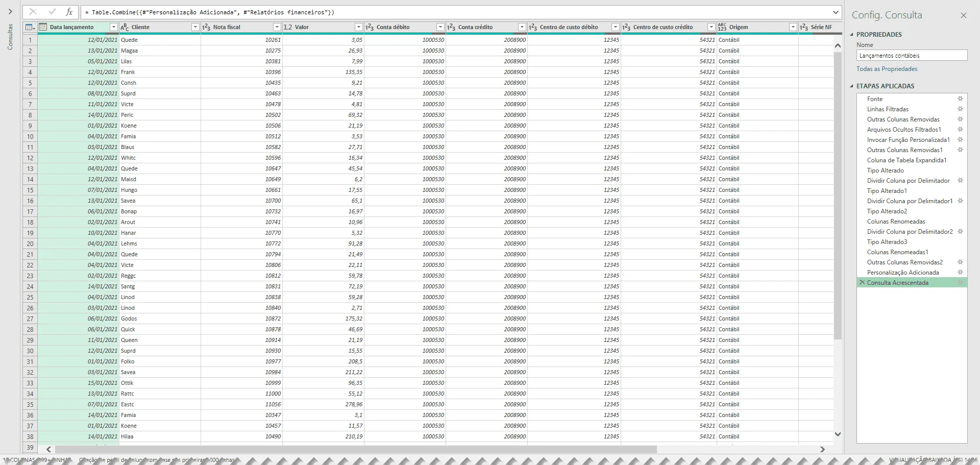980x465 pixels.
Task: Open filter dropdown of Conta débito column
Action: click(x=440, y=27)
